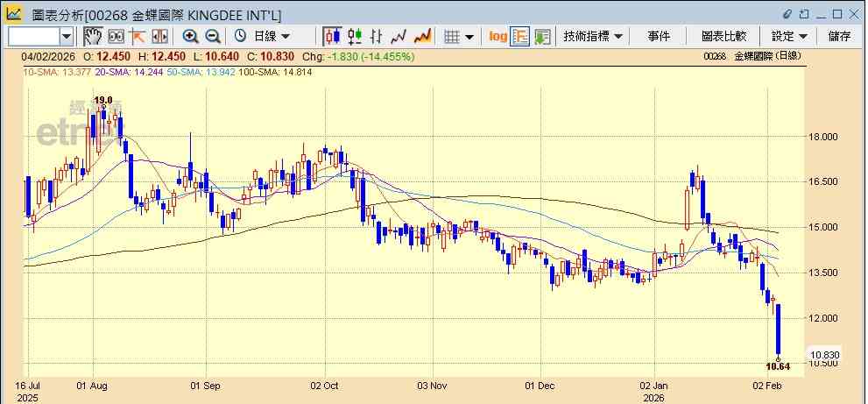Zoom out of the chart
The width and height of the screenshot is (868, 404).
coord(213,37)
